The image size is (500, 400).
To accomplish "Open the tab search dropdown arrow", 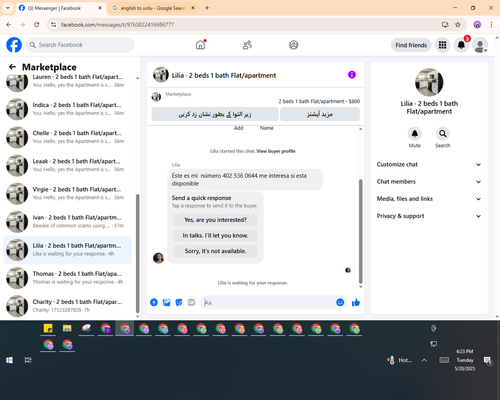I will pyautogui.click(x=7, y=8).
